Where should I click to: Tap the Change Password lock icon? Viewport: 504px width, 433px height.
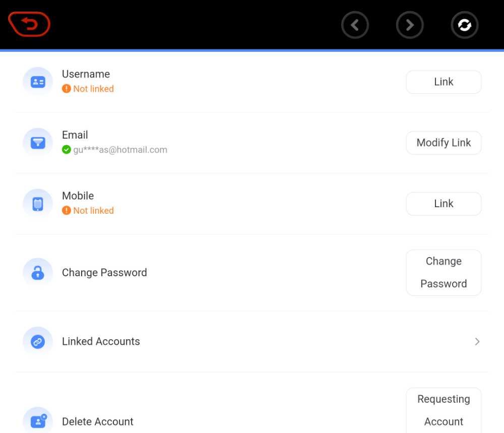click(x=38, y=273)
